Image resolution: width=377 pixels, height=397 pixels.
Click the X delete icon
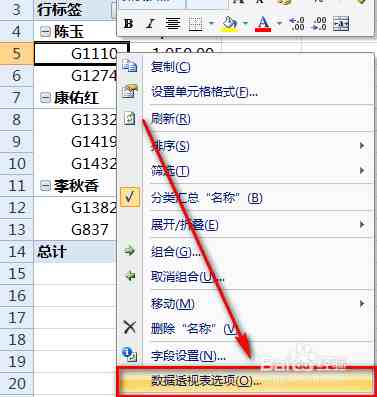pos(129,327)
